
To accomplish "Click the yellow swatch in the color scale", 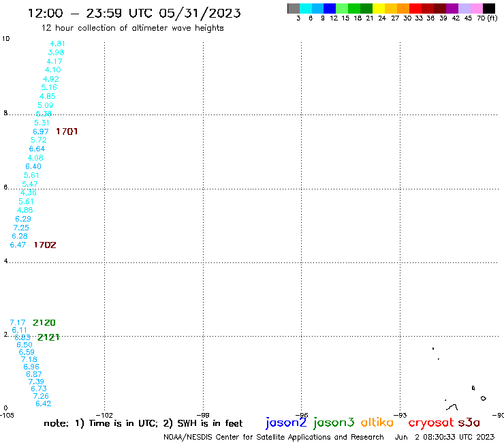I will click(x=379, y=9).
